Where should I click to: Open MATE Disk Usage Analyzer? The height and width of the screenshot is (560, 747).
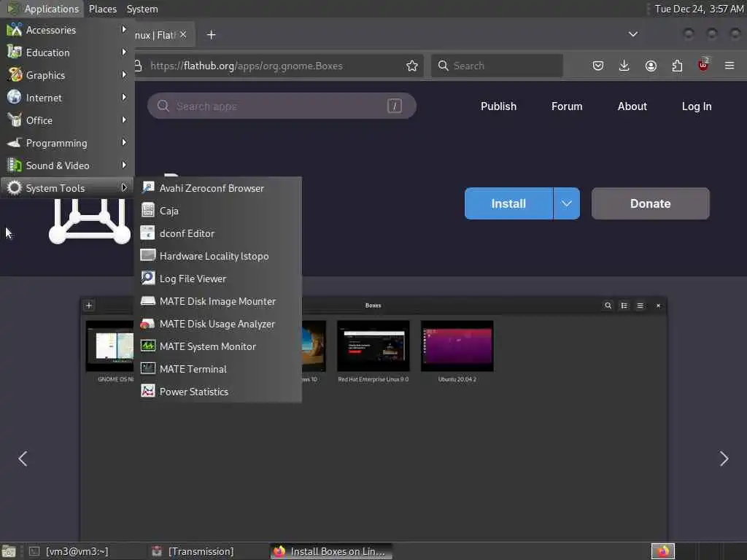coord(218,324)
